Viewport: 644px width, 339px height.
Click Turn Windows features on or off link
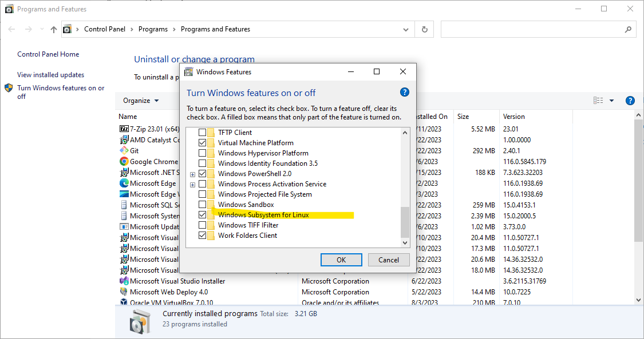tap(61, 92)
